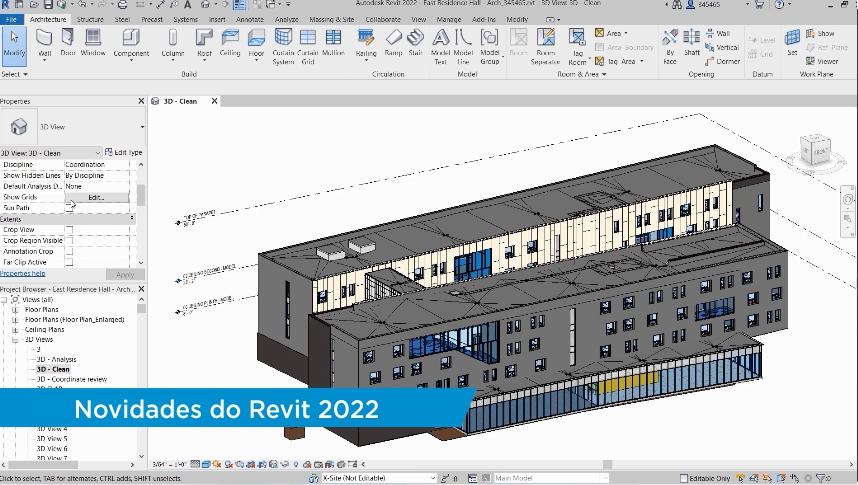Screen dimensions: 858x485
Task: Open the Collaborate ribbon tab
Action: [x=383, y=19]
